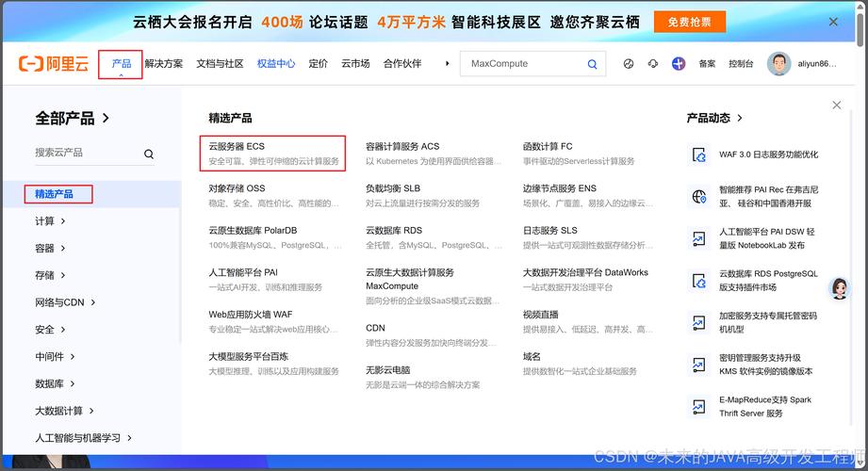Click the 免费抢票 banner button
Screen dimensions: 868x471
(x=690, y=23)
